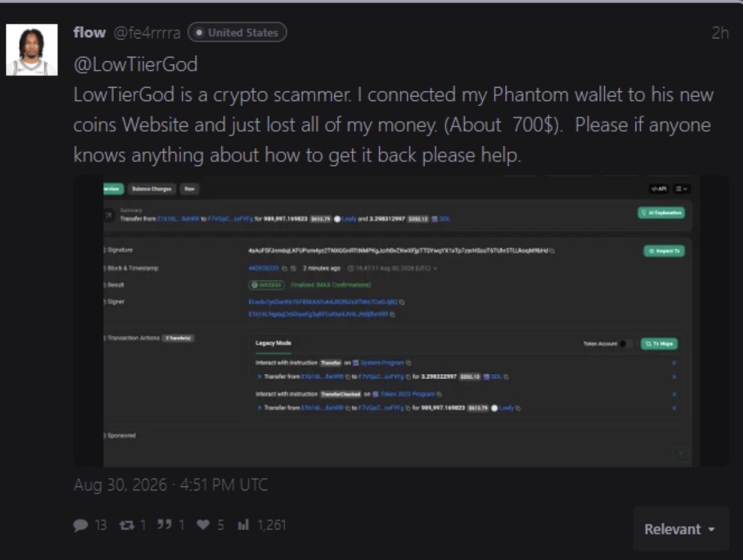Open the embedded transaction screenshot image

tap(401, 321)
